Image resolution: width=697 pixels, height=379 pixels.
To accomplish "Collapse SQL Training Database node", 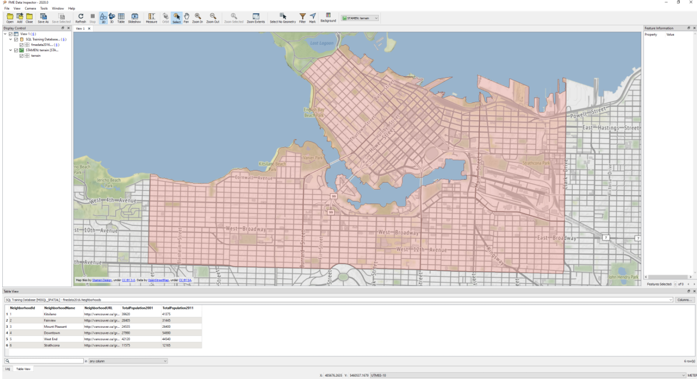I will (x=11, y=39).
